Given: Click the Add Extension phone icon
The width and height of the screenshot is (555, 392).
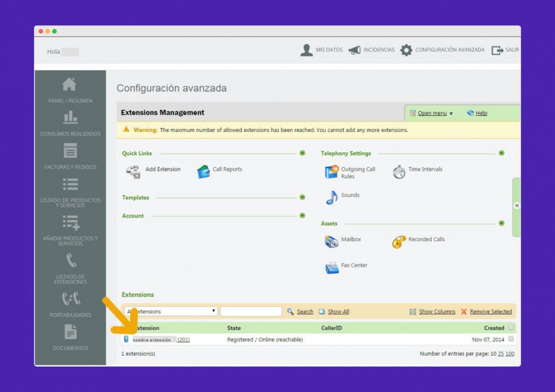Looking at the screenshot, I should pos(133,172).
